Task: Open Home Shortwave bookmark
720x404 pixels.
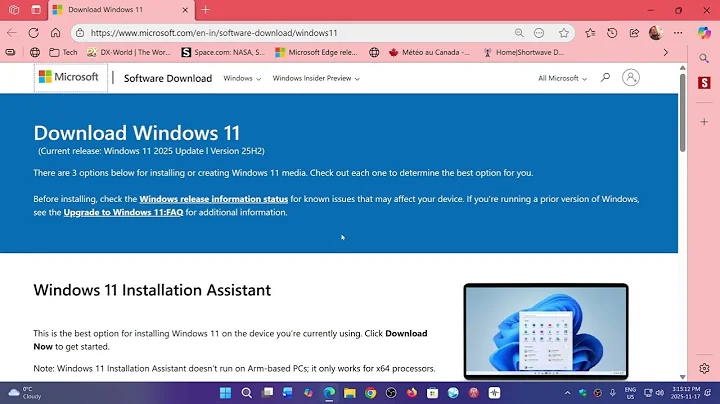Action: [x=523, y=52]
